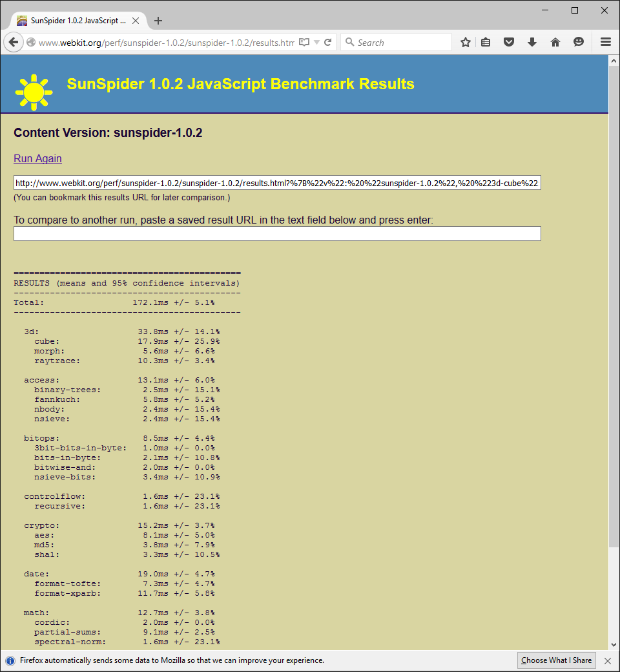
Task: Click the format-tofte: 7.3ms row
Action: [124, 583]
